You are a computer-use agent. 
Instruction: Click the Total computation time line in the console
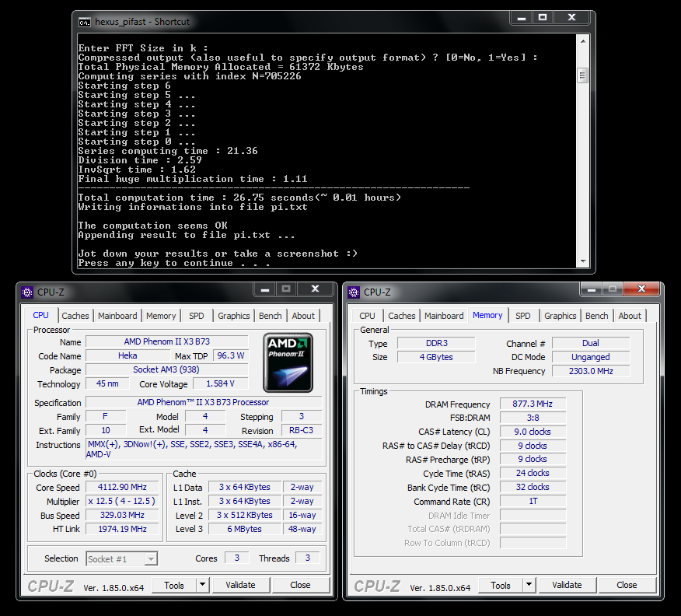(x=239, y=198)
